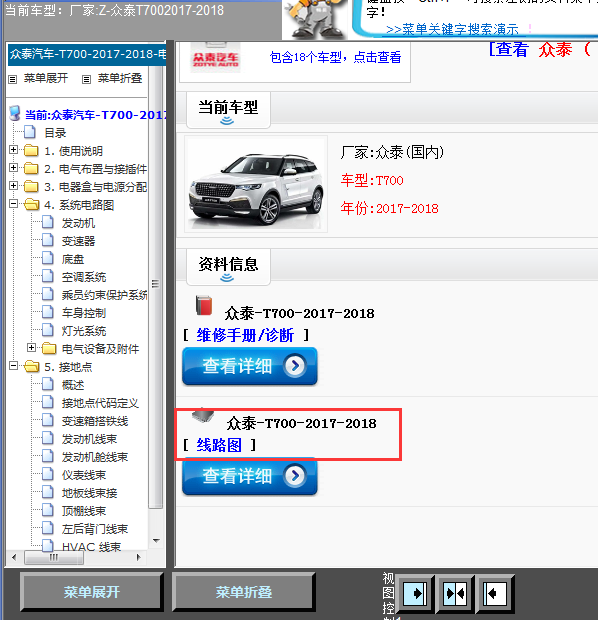Screen dimensions: 598x620
Task: Open the 变速箱搭铁线 tree item
Action: pyautogui.click(x=95, y=421)
